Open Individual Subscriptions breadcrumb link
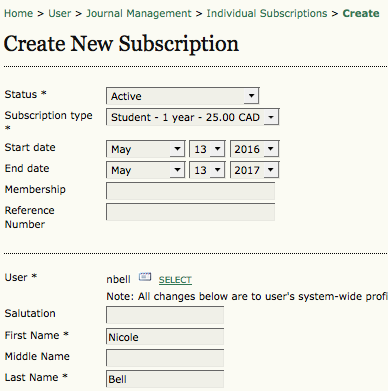388x391 pixels. pyautogui.click(x=267, y=13)
